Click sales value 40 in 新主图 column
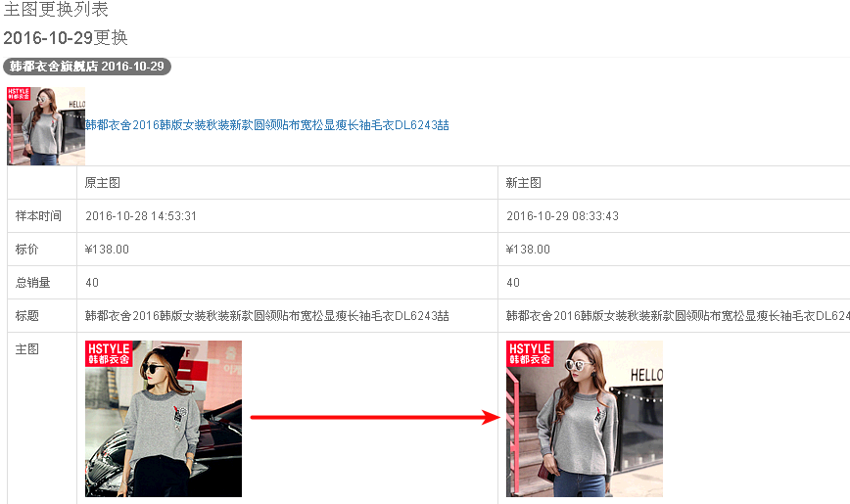 click(x=513, y=283)
